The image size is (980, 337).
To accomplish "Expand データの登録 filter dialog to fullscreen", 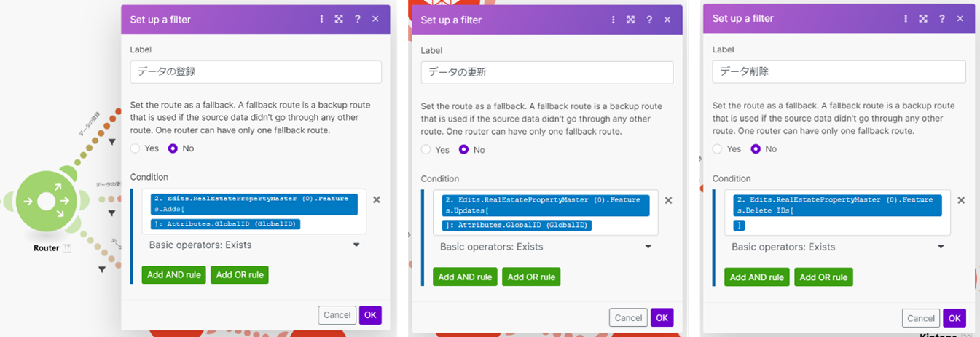I will pos(340,19).
